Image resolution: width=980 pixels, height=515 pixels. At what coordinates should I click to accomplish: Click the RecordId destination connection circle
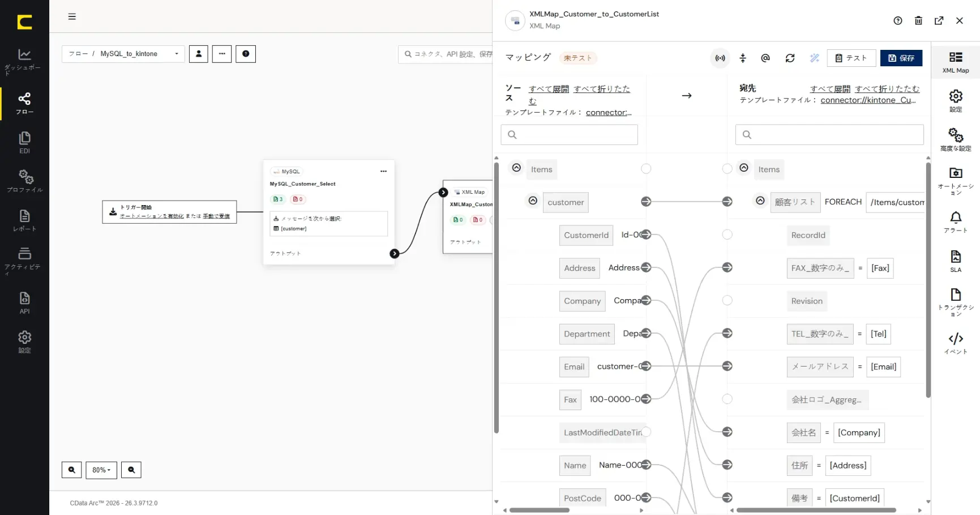727,235
